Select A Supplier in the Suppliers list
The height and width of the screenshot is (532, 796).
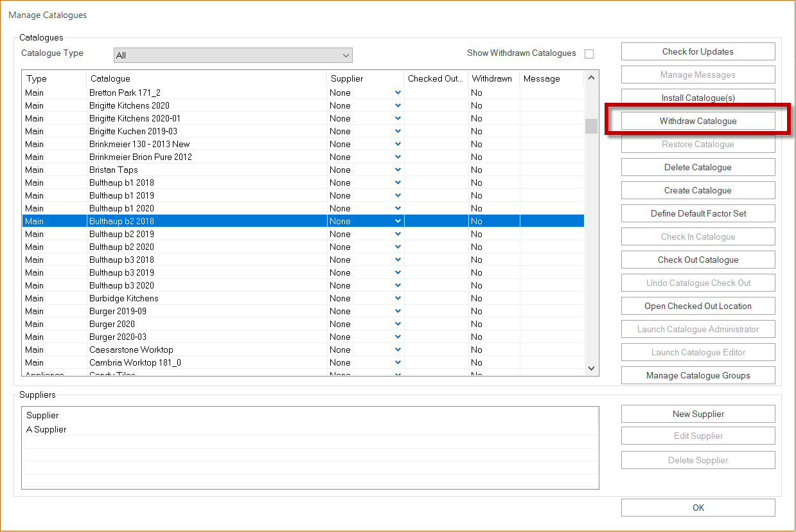click(x=310, y=429)
